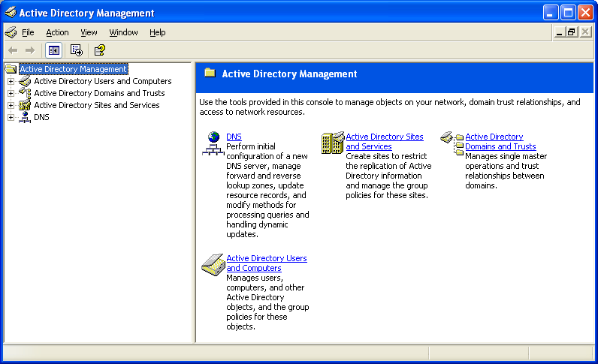Click the folder icon in blue header
Image resolution: width=598 pixels, height=364 pixels.
210,73
